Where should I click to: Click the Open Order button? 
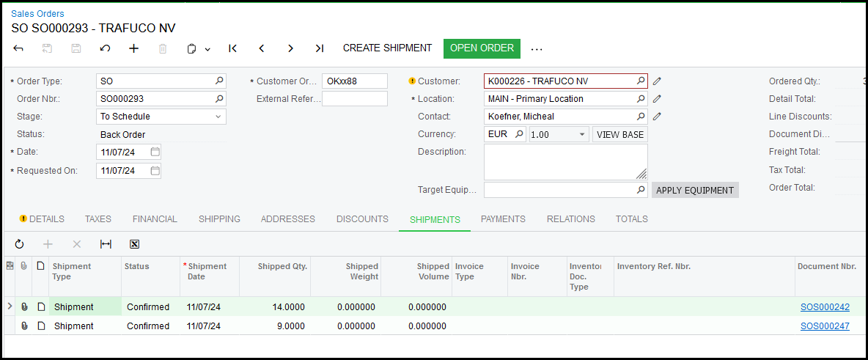point(482,48)
